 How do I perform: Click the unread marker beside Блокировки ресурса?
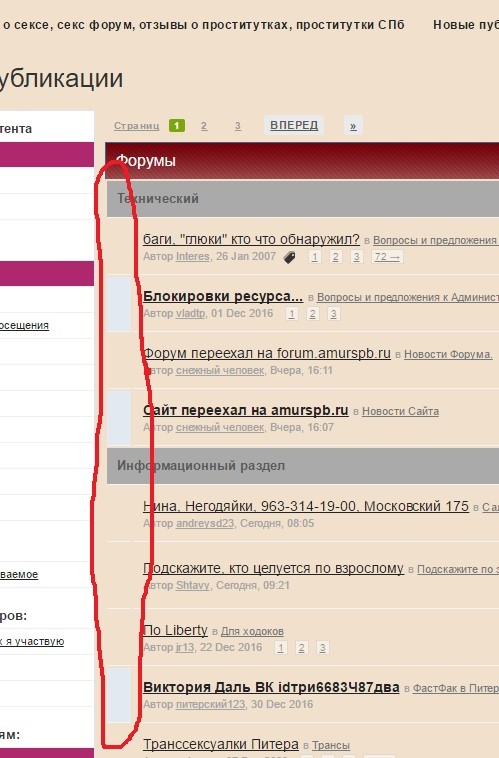(x=119, y=304)
